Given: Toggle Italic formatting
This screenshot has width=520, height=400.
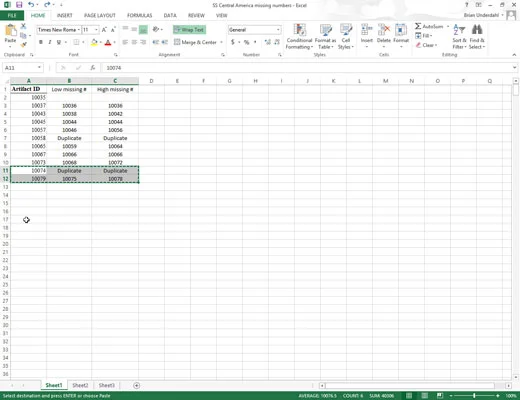Looking at the screenshot, I should 50,42.
